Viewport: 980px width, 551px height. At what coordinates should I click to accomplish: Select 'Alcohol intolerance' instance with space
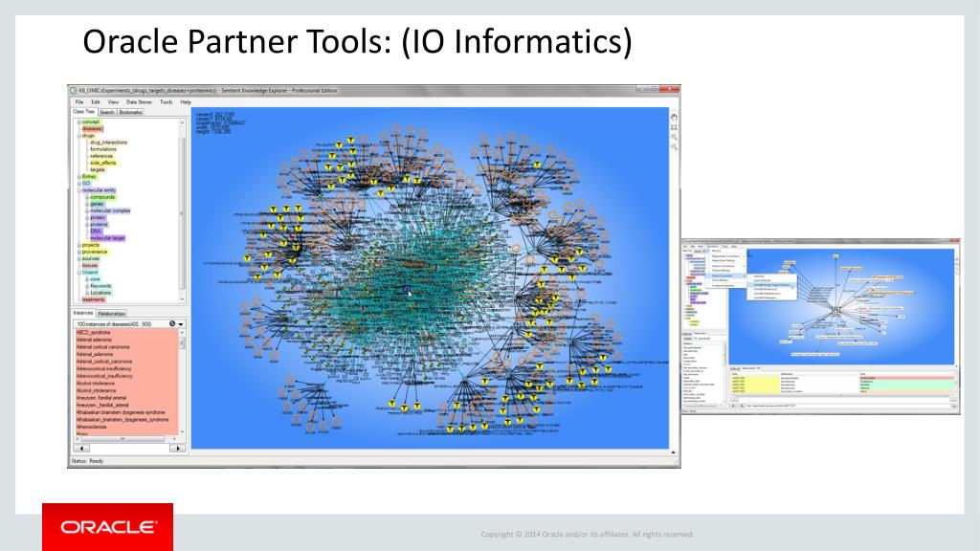tap(96, 384)
